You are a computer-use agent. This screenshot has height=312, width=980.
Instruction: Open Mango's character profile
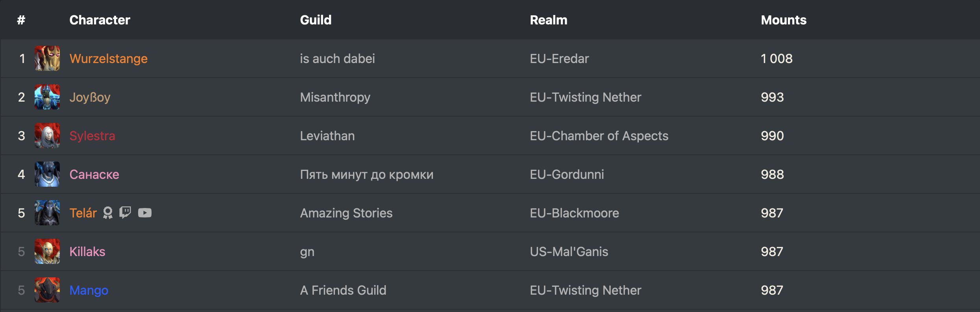[x=89, y=290]
